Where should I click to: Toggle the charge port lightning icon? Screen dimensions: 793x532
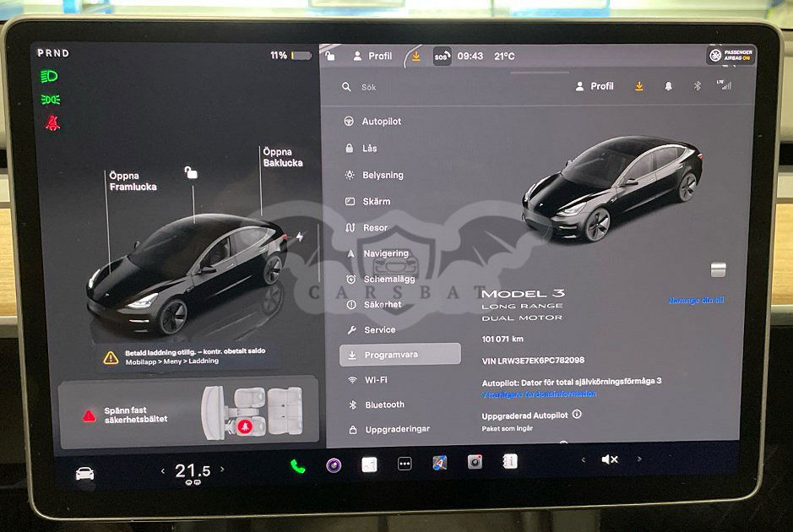(x=299, y=237)
